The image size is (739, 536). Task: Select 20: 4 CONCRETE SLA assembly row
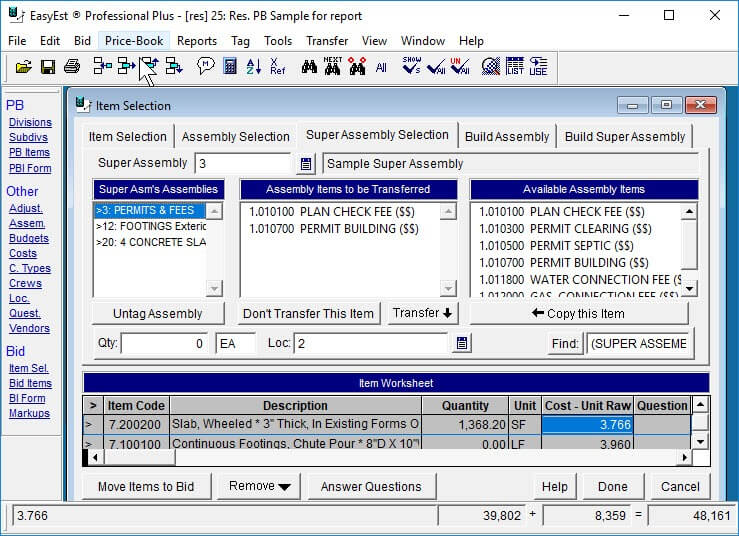click(150, 242)
